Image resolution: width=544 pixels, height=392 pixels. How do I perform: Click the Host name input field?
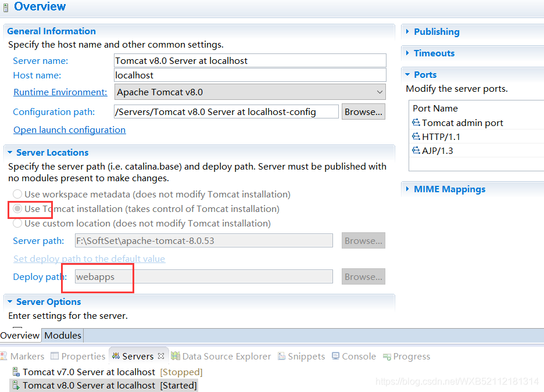point(250,75)
